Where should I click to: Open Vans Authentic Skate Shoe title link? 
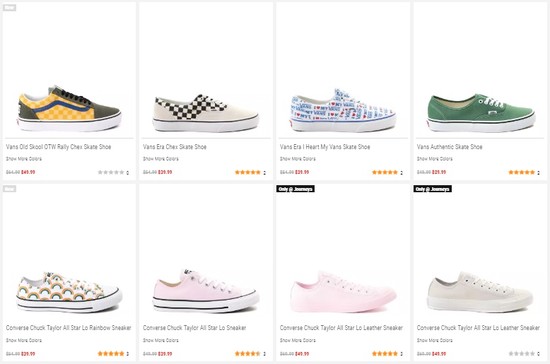coord(449,147)
